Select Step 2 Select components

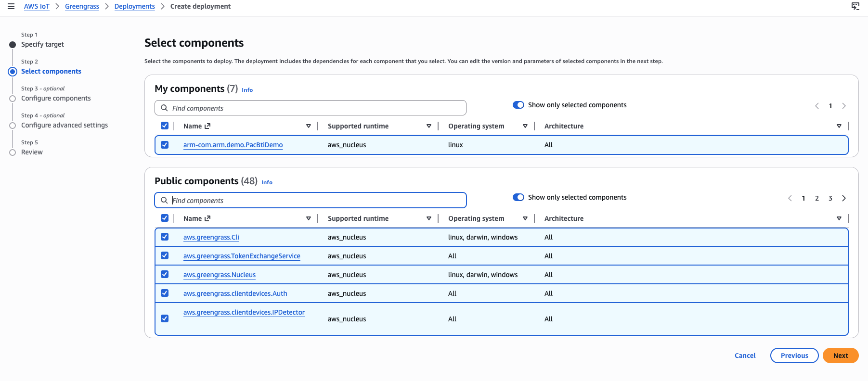pyautogui.click(x=51, y=71)
